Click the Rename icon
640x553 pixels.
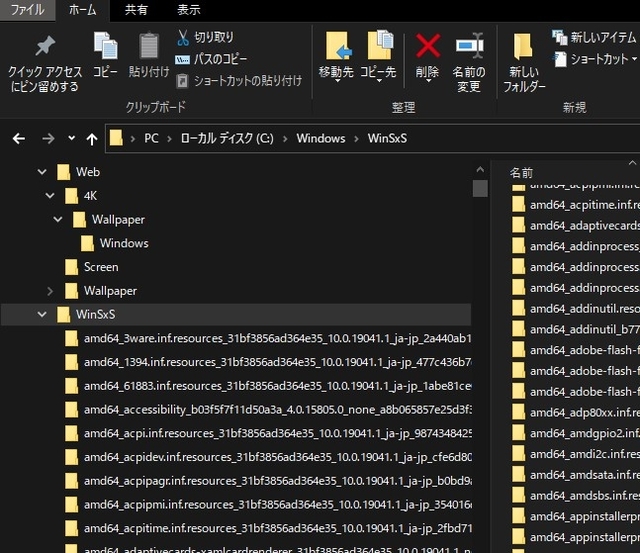tap(469, 46)
